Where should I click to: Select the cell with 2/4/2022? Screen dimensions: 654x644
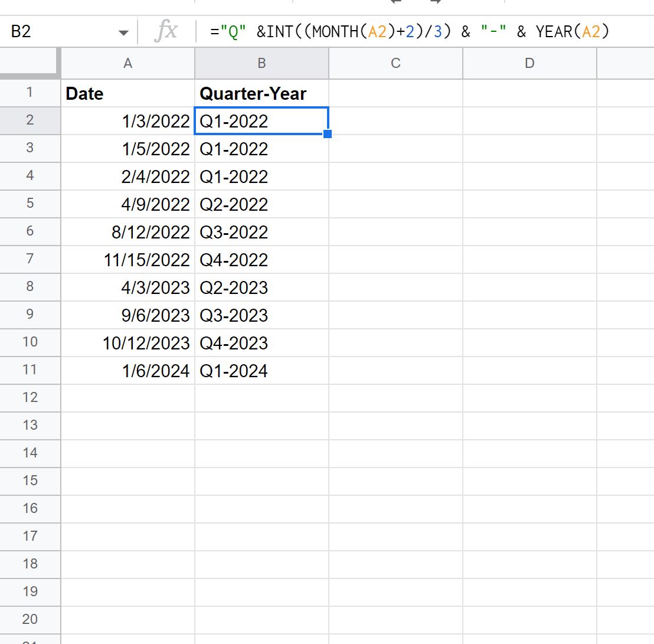coord(127,176)
